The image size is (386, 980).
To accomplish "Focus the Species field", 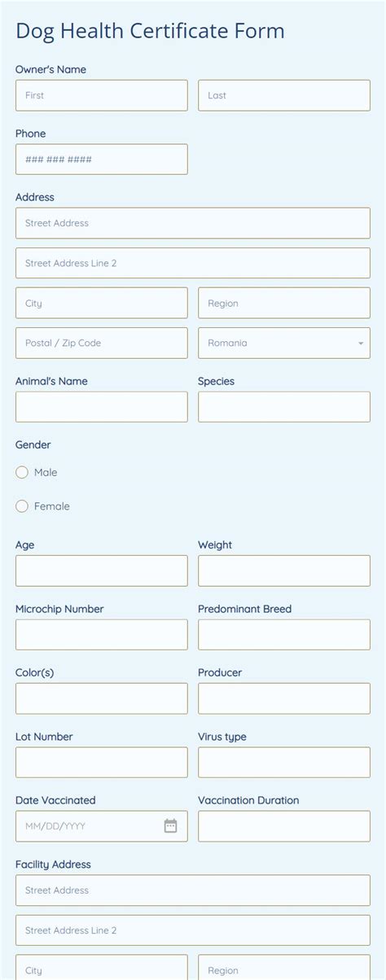I will point(284,407).
